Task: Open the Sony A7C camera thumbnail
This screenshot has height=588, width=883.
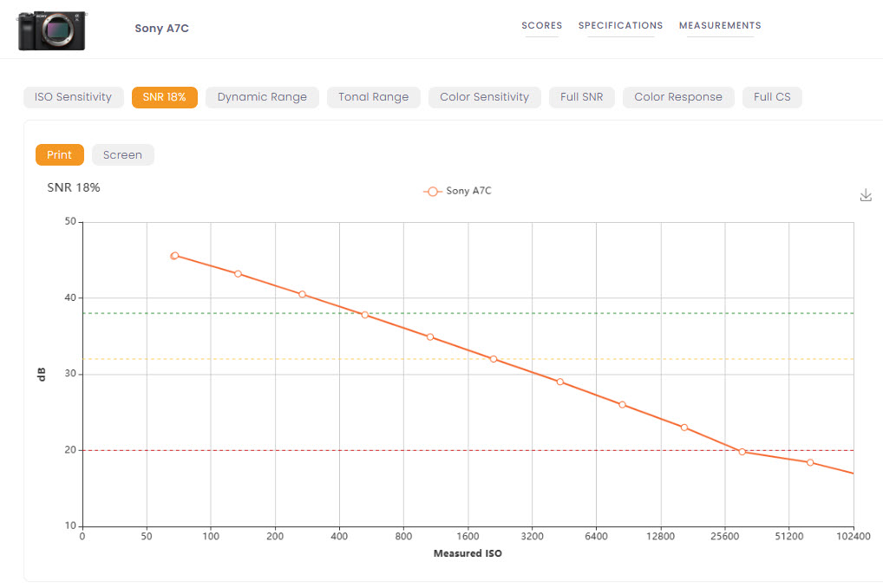Action: point(52,30)
